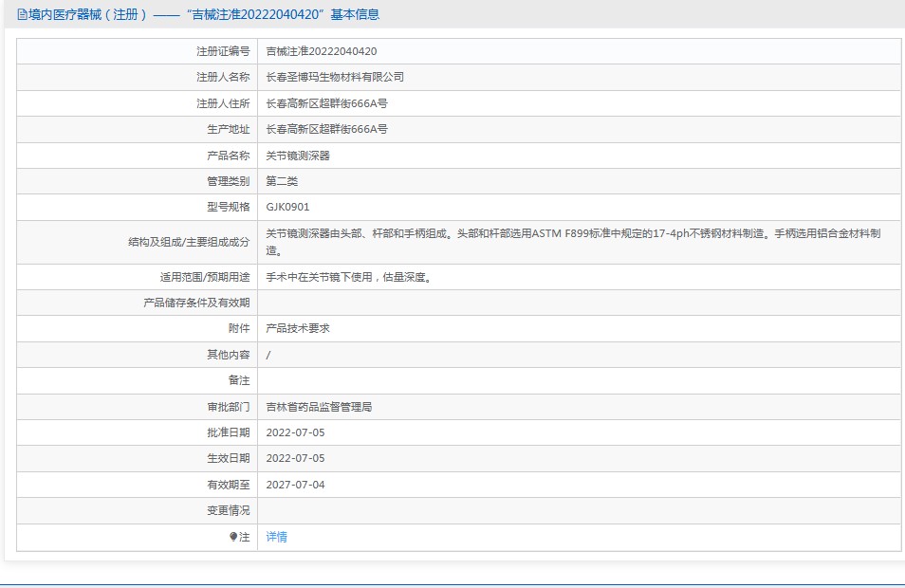905x588 pixels.
Task: Click the 管理类别 label
Action: click(x=228, y=181)
